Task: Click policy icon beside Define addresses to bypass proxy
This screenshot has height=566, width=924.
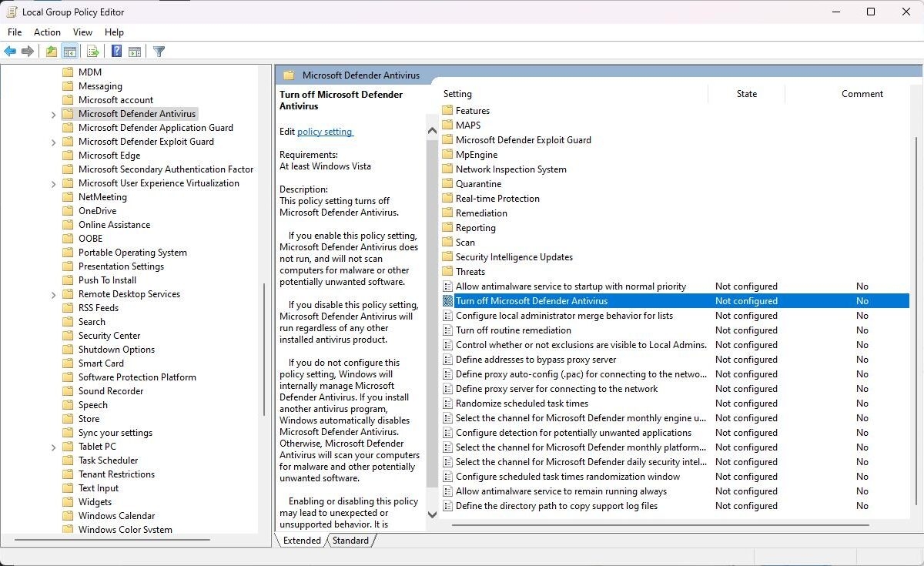Action: [448, 360]
